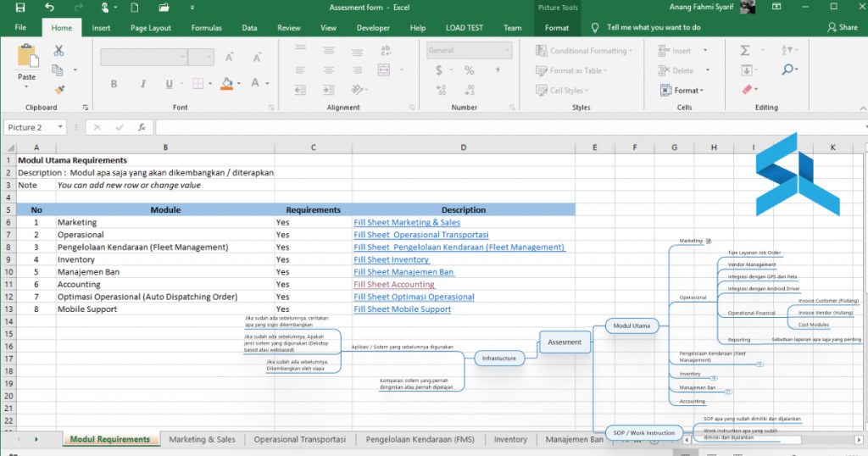Screen dimensions: 868x456
Task: Click the Comma Style icon
Action: pyautogui.click(x=497, y=70)
